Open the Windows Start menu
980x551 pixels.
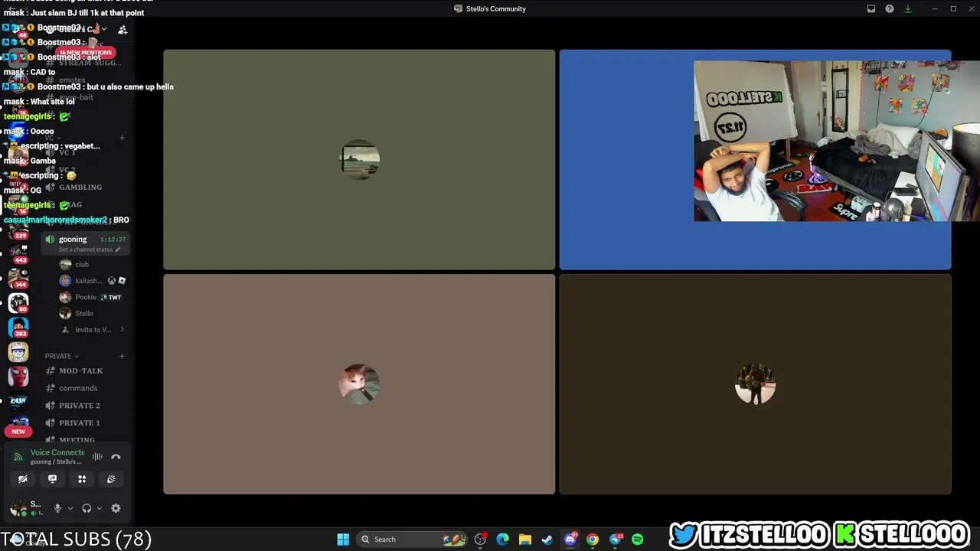pos(343,540)
